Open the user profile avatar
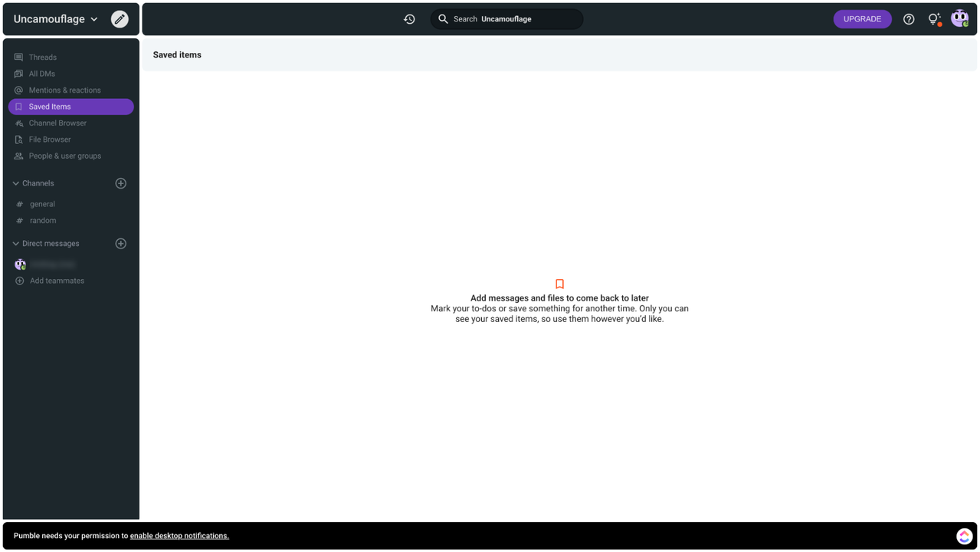Viewport: 980px width, 552px height. coord(959,18)
